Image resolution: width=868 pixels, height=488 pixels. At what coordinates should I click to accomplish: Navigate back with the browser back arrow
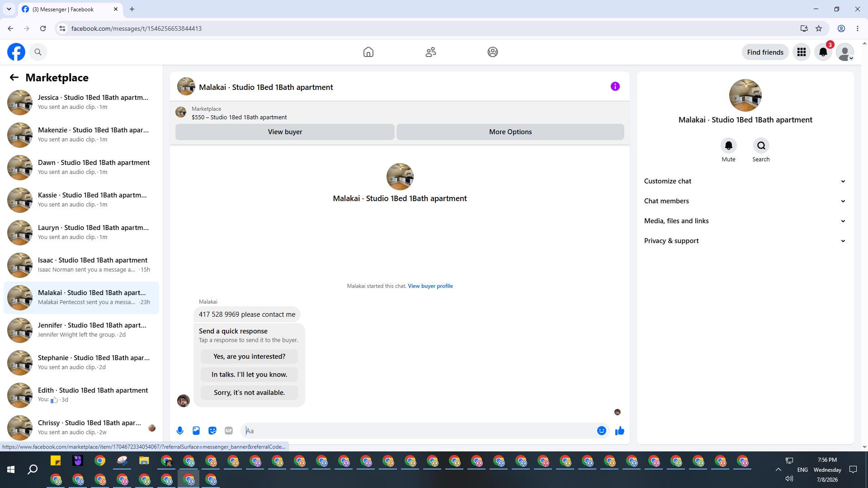point(10,28)
